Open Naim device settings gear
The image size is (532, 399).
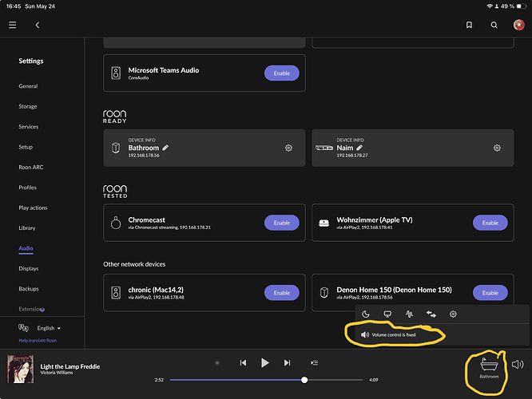point(497,148)
